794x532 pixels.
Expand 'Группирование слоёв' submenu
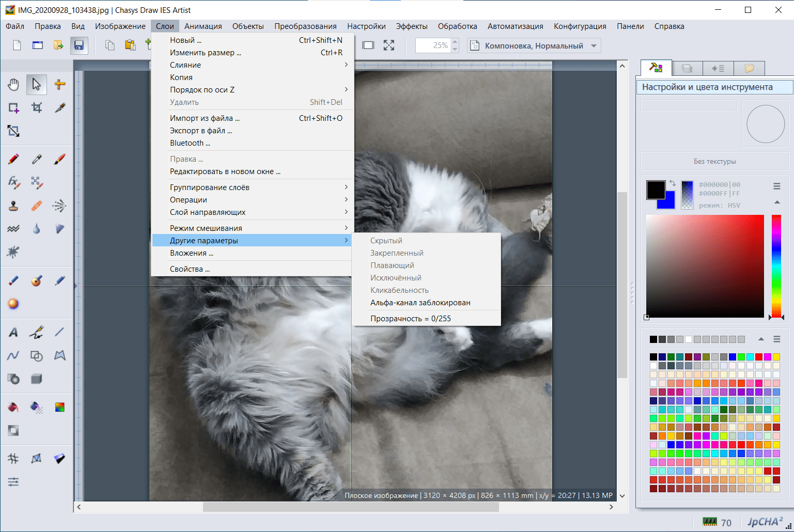tap(253, 187)
